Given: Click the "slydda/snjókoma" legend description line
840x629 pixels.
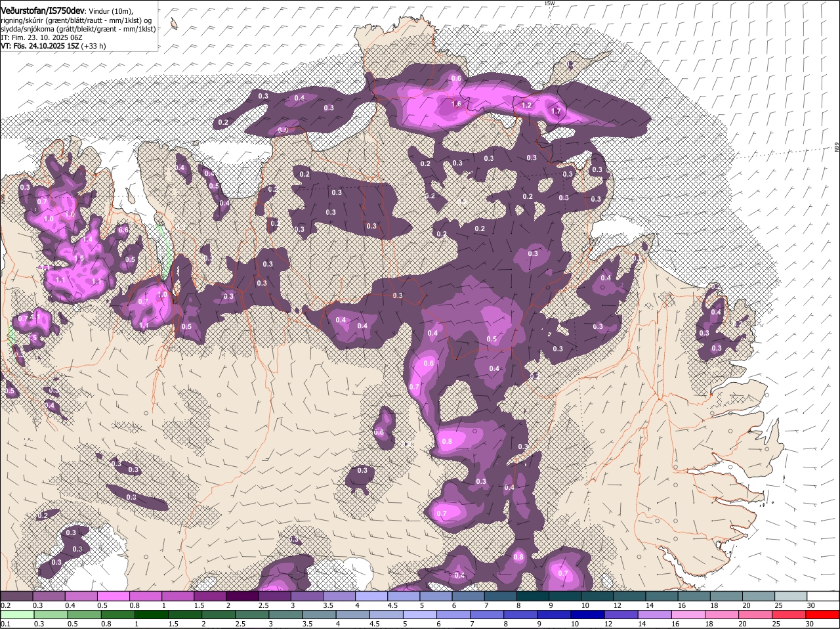Looking at the screenshot, I should coord(78,29).
